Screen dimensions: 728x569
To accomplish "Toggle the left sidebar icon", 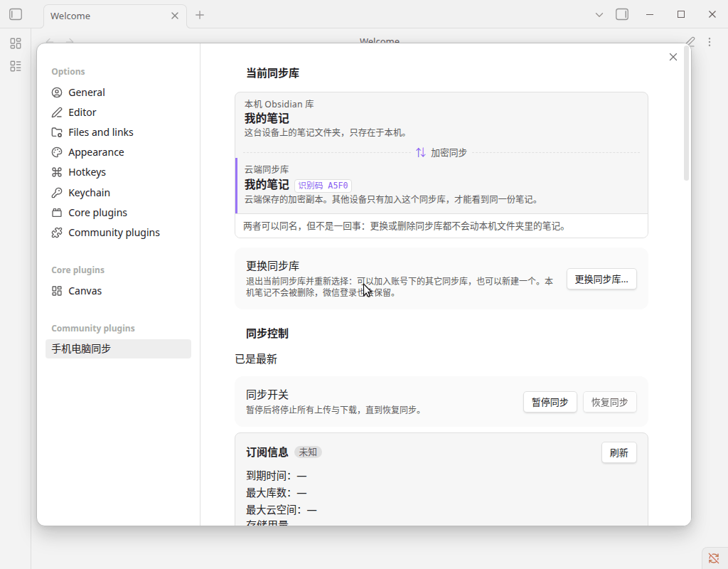I will click(16, 14).
